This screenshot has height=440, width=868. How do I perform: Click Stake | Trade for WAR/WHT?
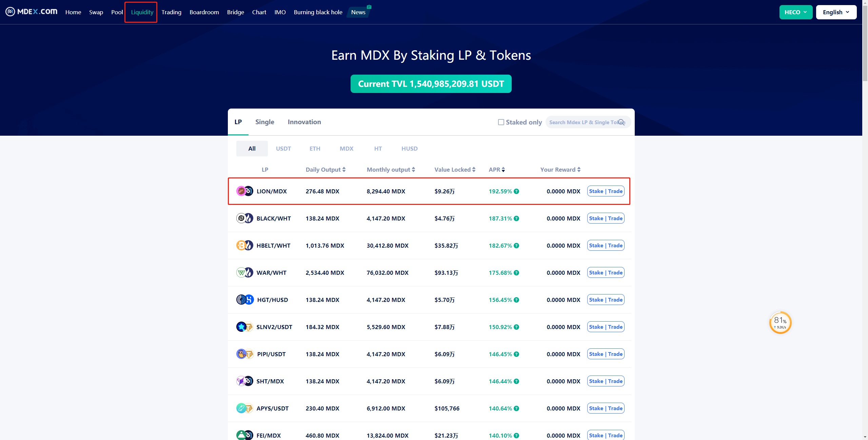[x=606, y=273]
